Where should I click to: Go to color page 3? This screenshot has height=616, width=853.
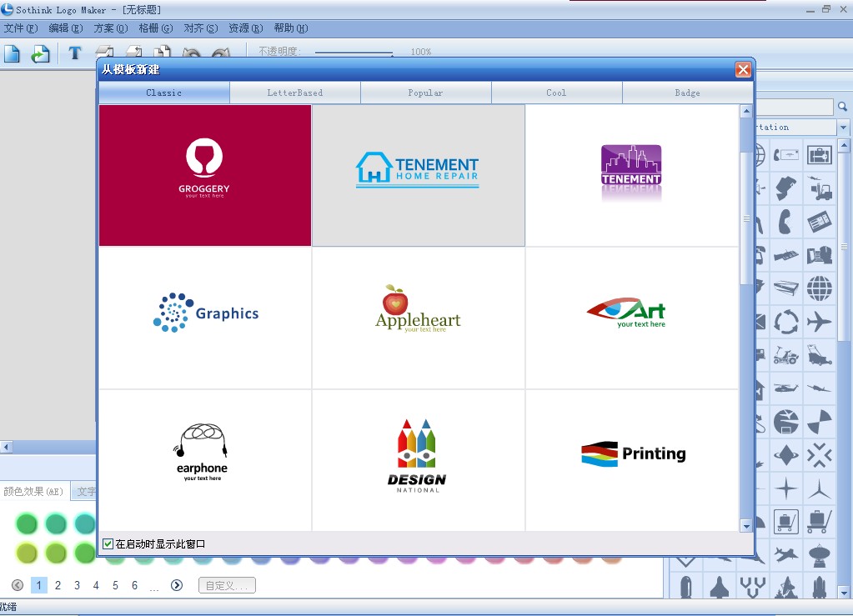click(x=77, y=585)
